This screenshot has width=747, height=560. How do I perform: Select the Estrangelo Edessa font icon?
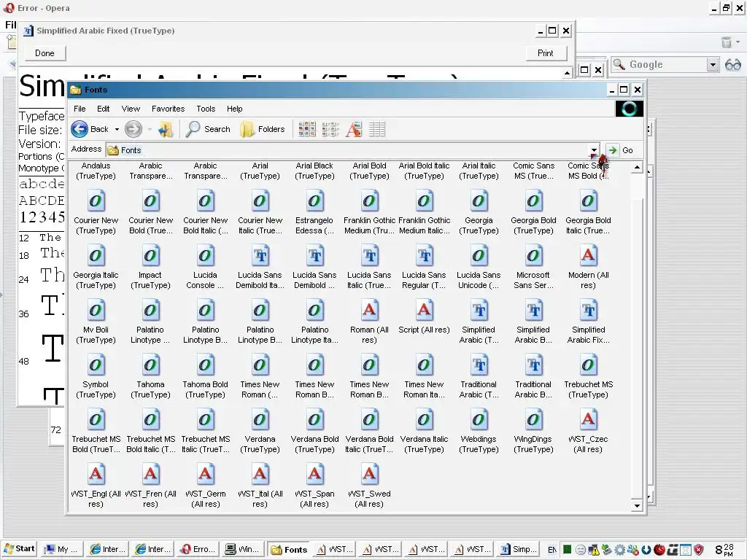(x=314, y=201)
